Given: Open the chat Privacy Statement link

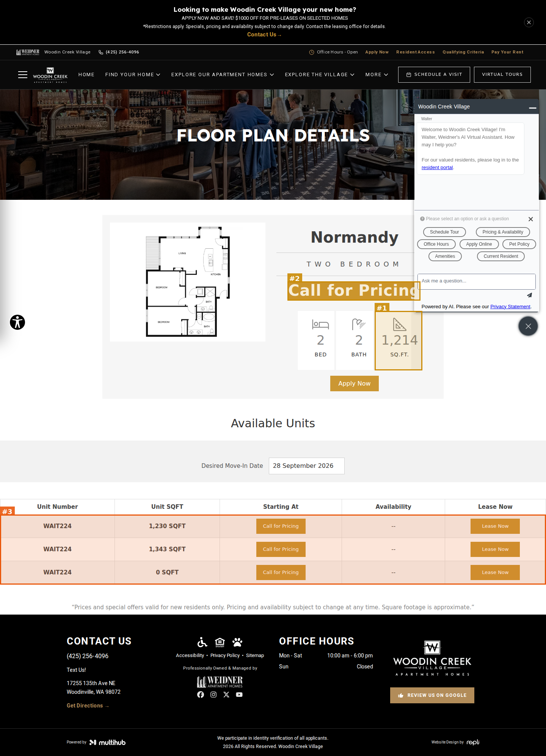Looking at the screenshot, I should coord(510,307).
